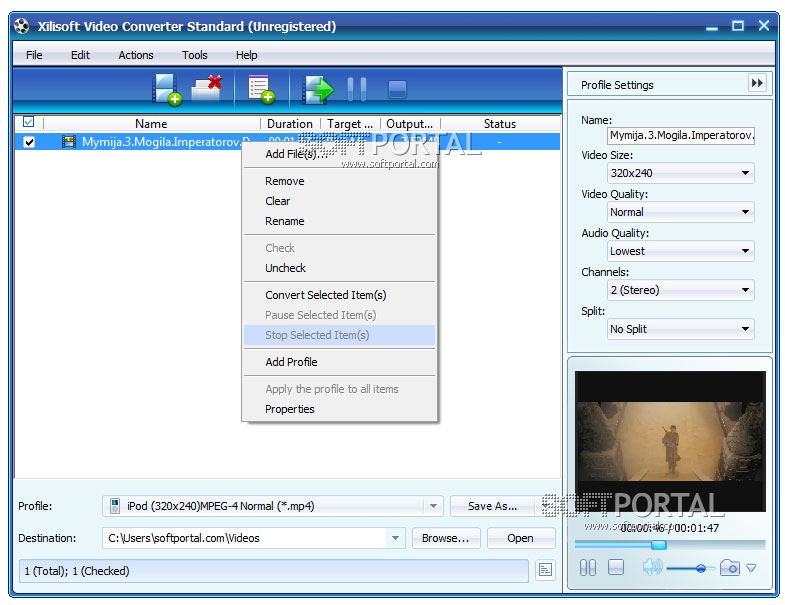Click the profile Name input field
785x605 pixels.
(681, 135)
